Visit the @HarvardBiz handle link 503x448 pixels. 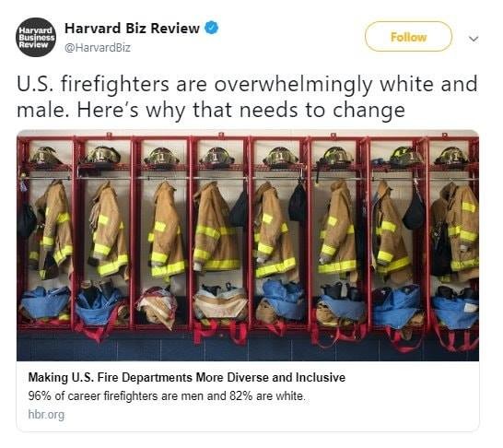click(x=98, y=48)
